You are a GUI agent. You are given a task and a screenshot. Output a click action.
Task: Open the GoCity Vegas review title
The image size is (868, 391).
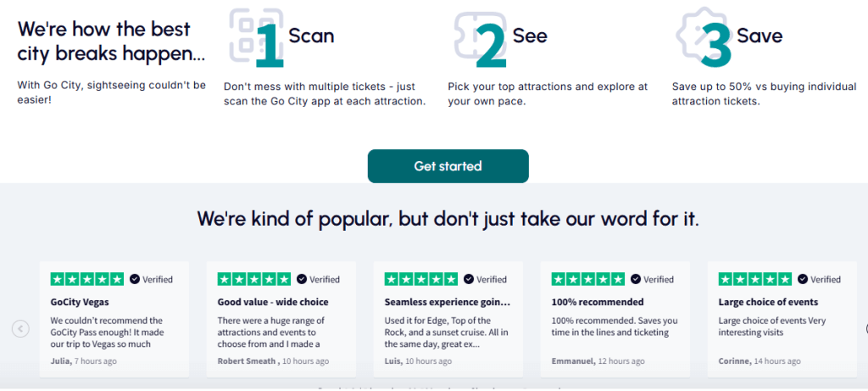[80, 303]
